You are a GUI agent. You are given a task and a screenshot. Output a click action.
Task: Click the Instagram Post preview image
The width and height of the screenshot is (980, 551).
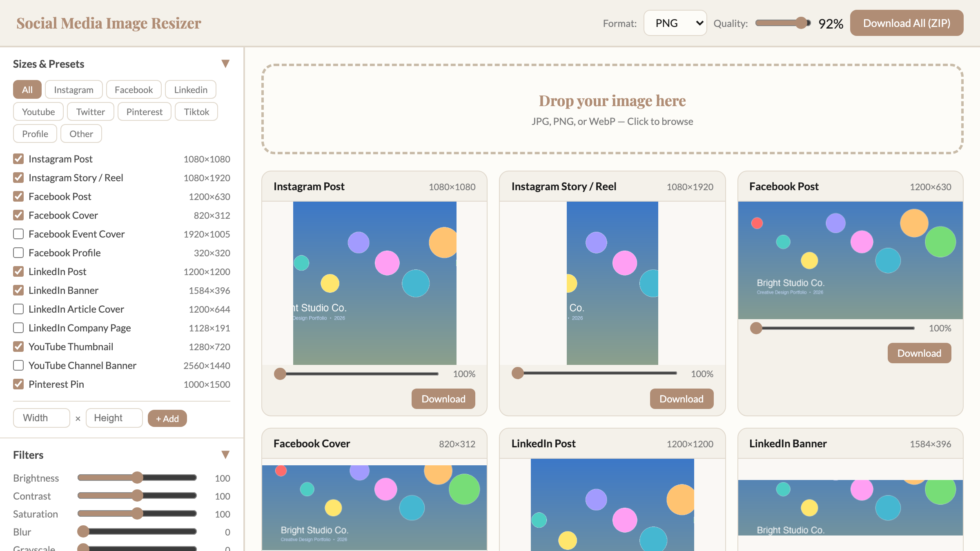coord(375,283)
